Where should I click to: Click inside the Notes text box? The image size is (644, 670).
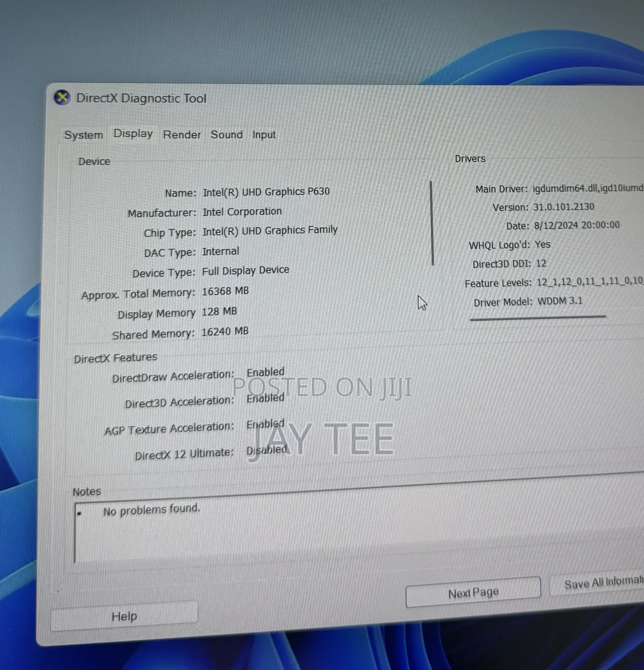[359, 531]
